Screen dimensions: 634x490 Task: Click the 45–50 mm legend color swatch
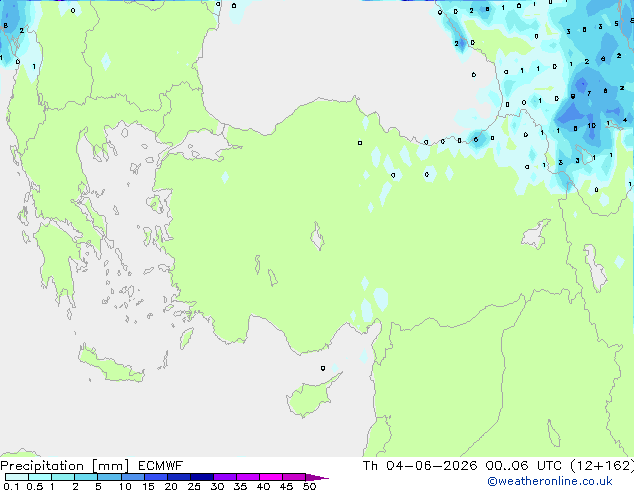pos(294,477)
